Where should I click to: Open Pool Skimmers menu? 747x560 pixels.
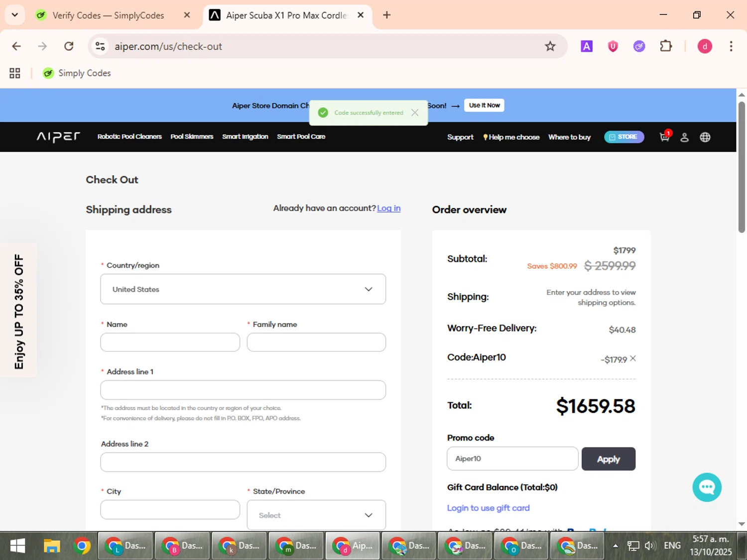192,136
